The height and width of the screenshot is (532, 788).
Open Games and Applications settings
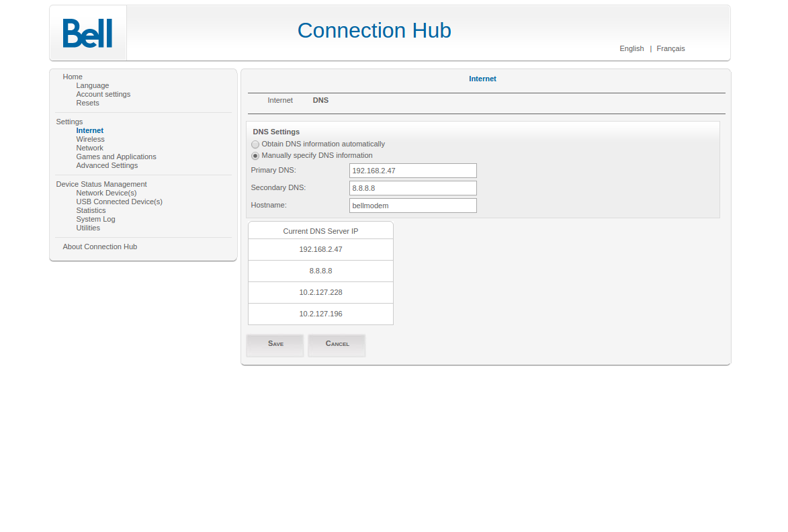click(116, 157)
